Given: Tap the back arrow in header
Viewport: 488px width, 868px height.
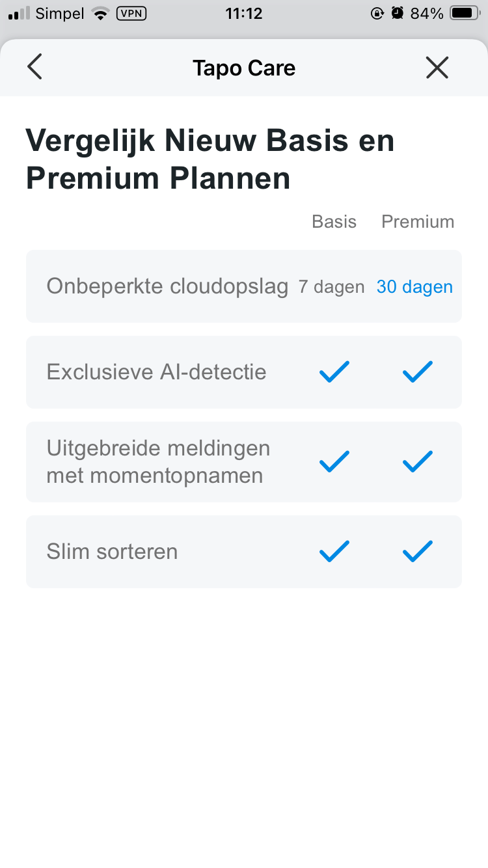Looking at the screenshot, I should 35,68.
